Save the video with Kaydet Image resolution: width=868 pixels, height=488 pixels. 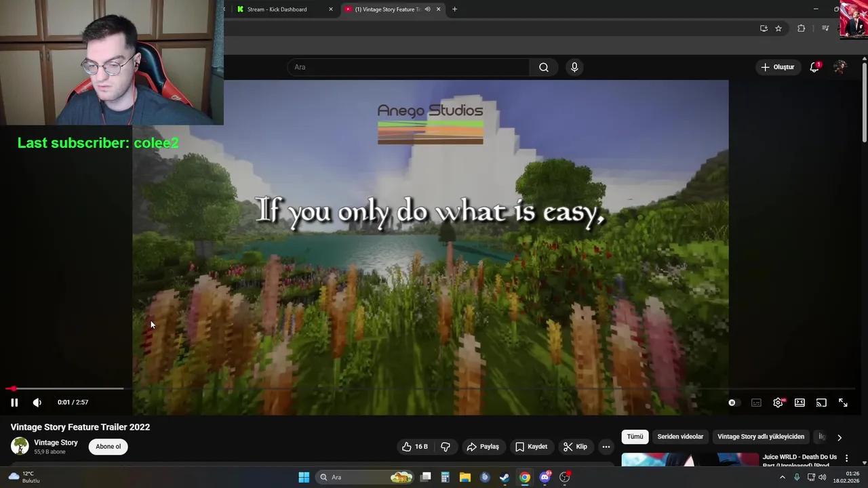(531, 447)
